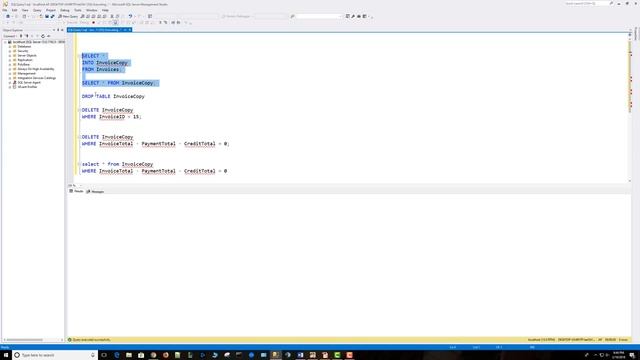Open the Edit menu
The image size is (640, 360).
14,10
